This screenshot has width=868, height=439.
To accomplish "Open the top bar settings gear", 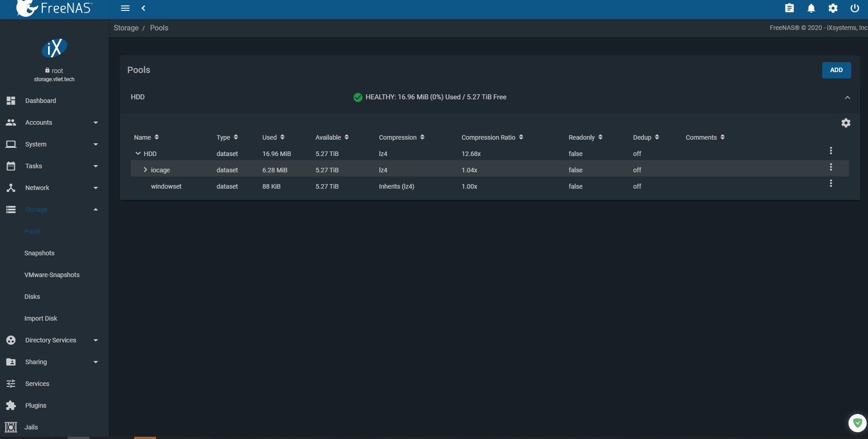I will point(833,8).
